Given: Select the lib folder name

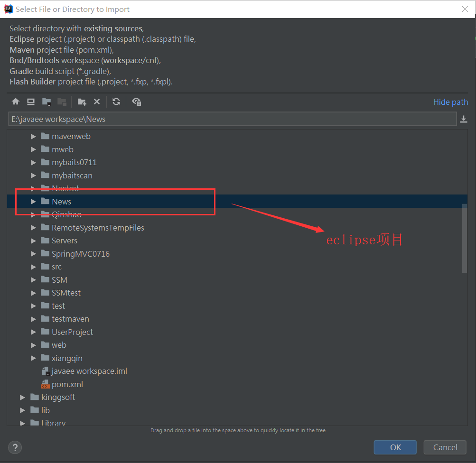Looking at the screenshot, I should pos(45,410).
